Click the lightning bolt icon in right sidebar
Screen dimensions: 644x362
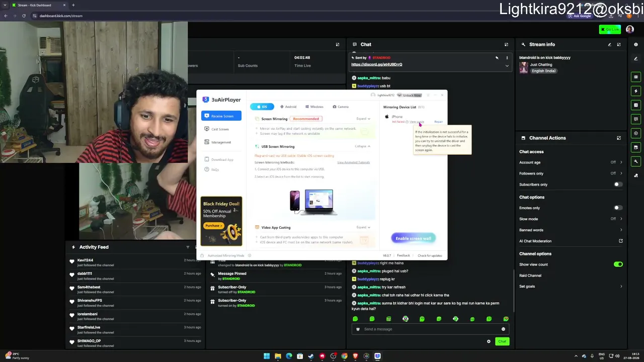tap(636, 91)
